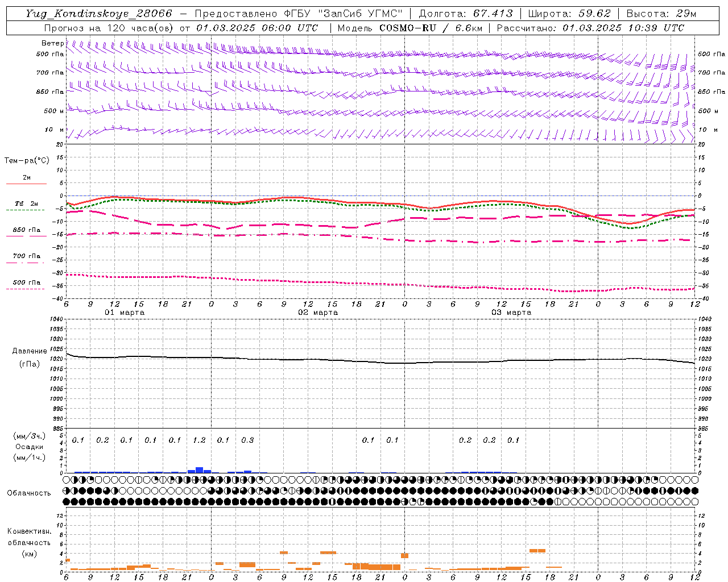Click the left 10 м wind level label
728x582 pixels.
54,130
